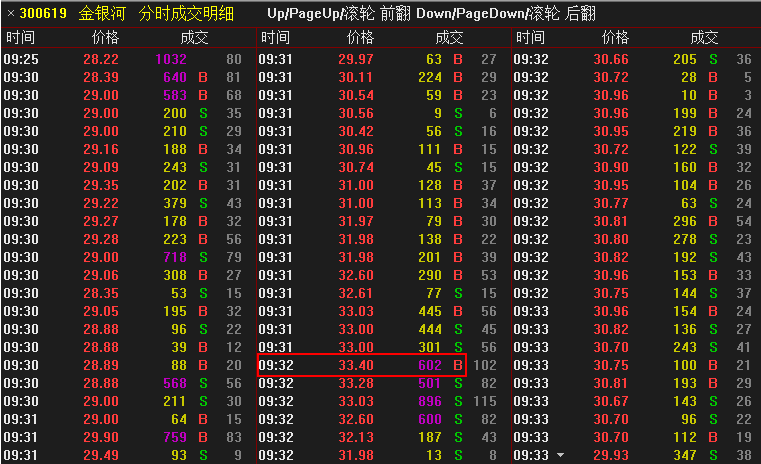
Task: Click the price 29.90 cell
Action: point(101,437)
